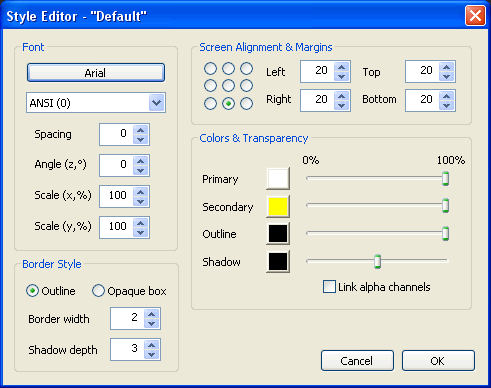Open the ANSI (0) charset dropdown
This screenshot has width=491, height=388.
click(157, 103)
